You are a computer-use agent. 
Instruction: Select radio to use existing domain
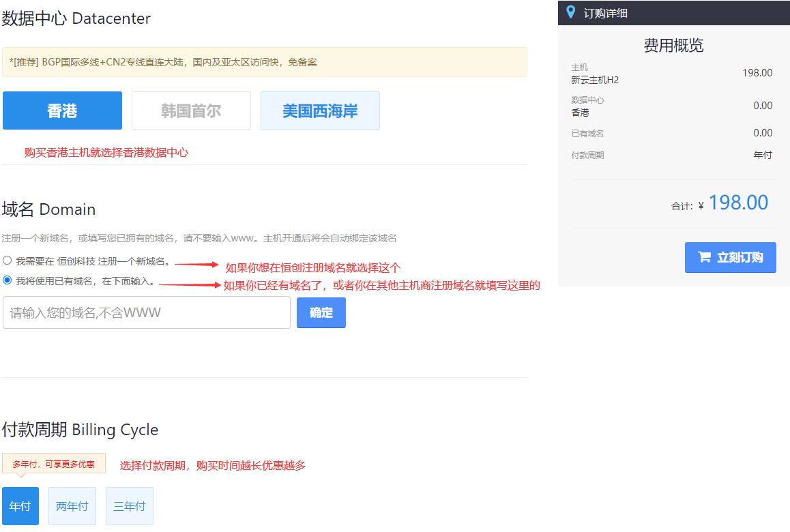(7, 280)
